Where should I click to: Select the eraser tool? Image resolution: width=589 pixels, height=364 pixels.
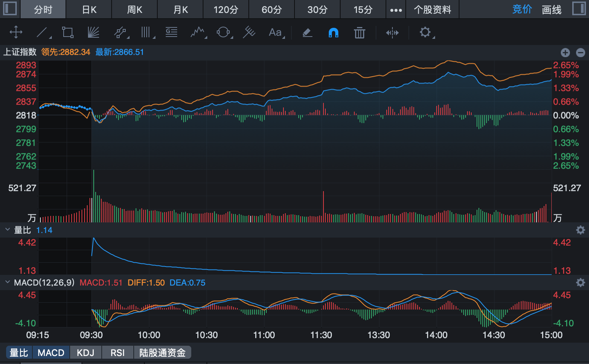[307, 33]
